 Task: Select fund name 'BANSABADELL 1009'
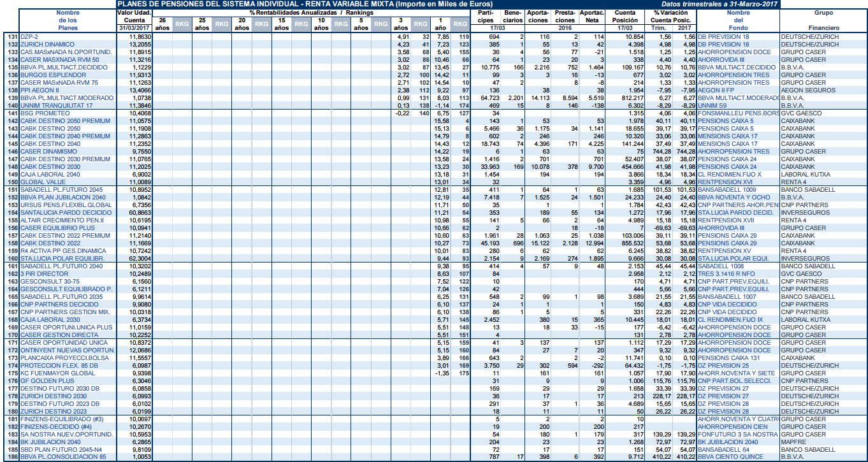pyautogui.click(x=727, y=190)
